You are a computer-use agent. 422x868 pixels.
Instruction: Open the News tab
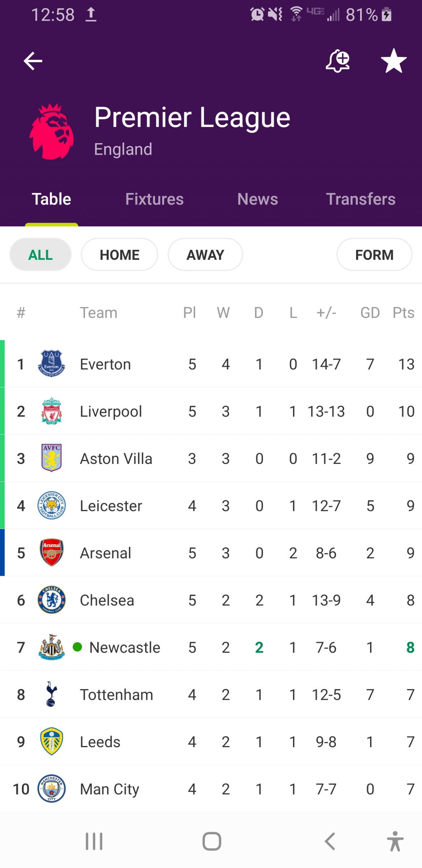[258, 199]
